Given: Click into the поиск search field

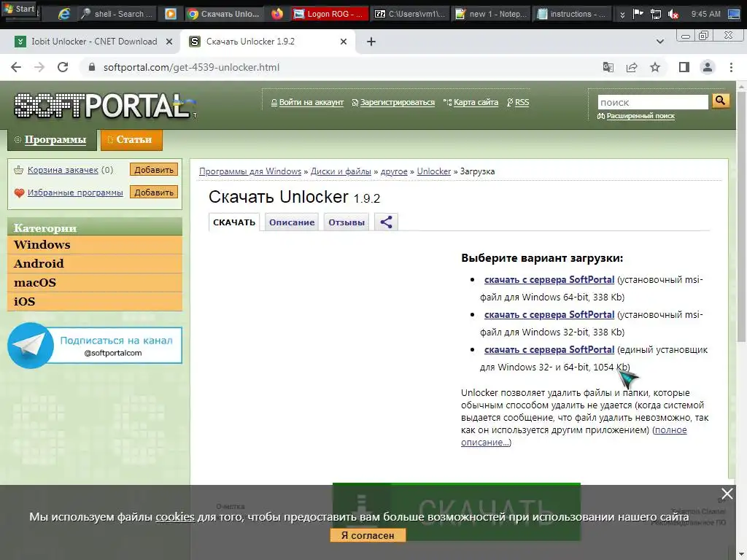Looking at the screenshot, I should point(653,102).
